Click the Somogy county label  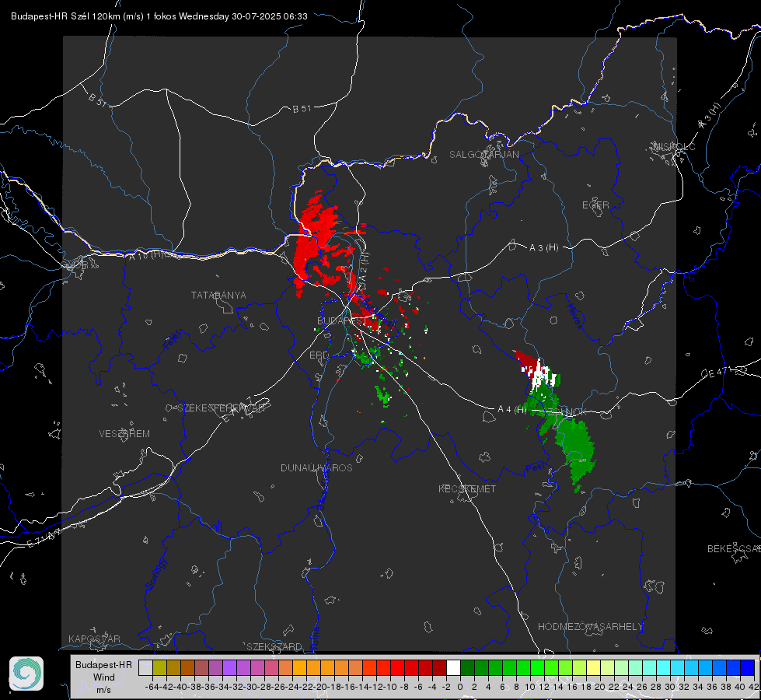point(157,574)
